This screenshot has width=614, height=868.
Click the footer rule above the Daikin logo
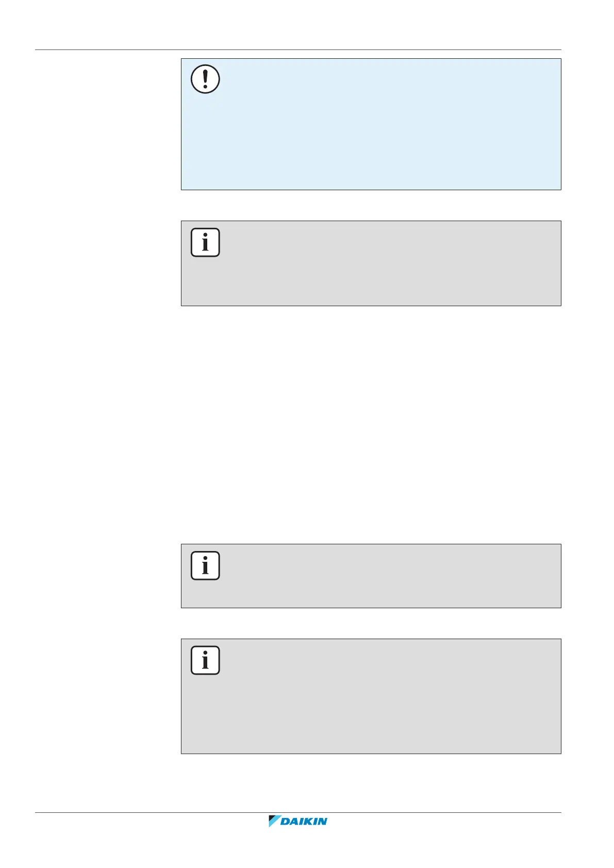coord(298,813)
